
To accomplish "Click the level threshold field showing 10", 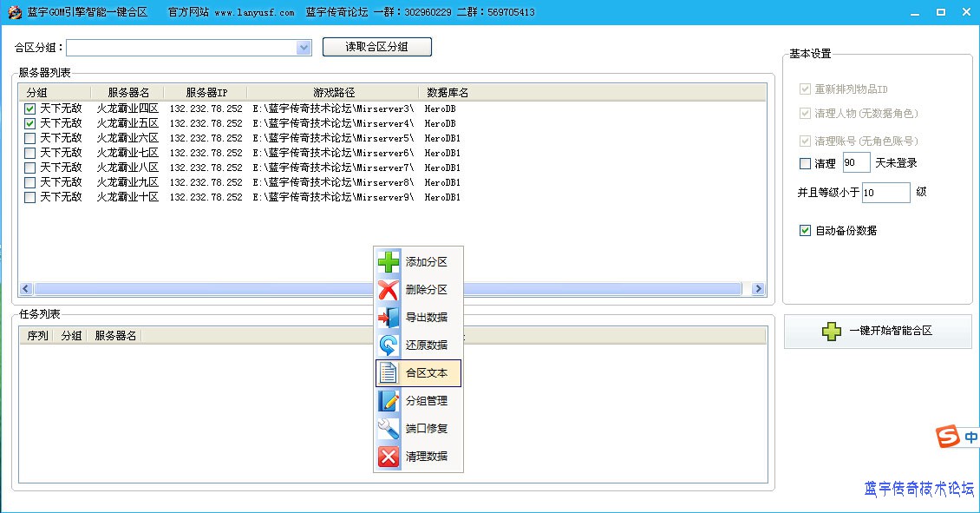I will tap(885, 193).
